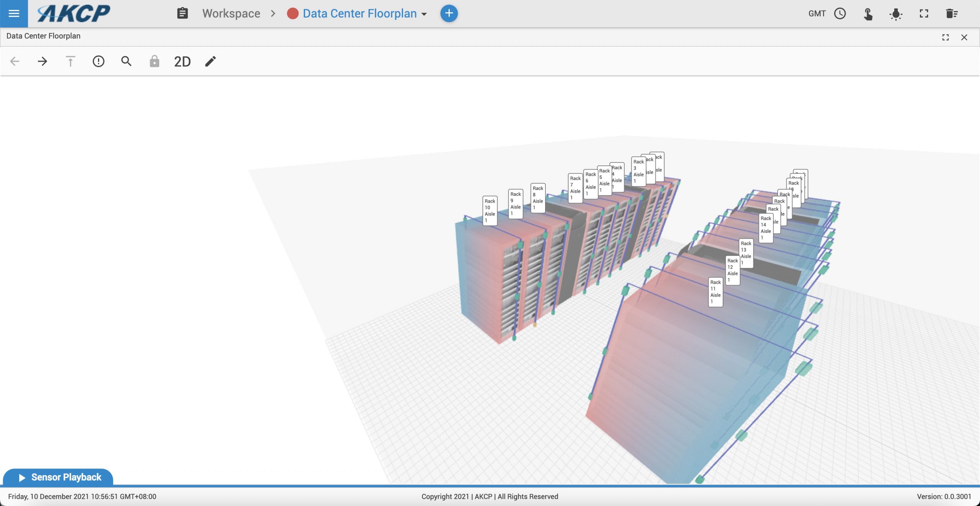
Task: Click the search/zoom icon
Action: pyautogui.click(x=126, y=61)
